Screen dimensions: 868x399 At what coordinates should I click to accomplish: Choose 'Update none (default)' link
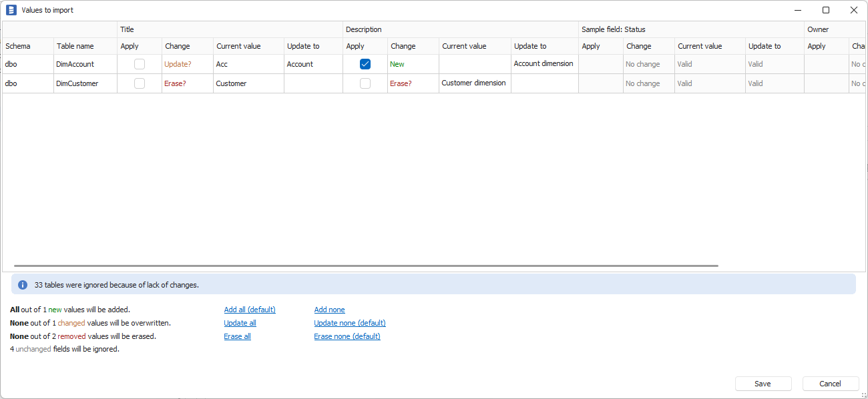coord(350,323)
